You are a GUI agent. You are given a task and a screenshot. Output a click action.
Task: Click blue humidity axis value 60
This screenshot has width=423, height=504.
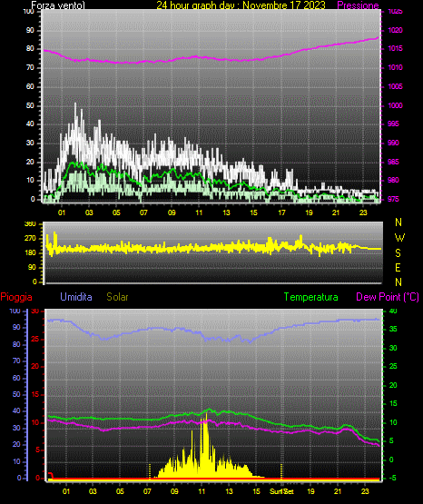[x=16, y=378]
